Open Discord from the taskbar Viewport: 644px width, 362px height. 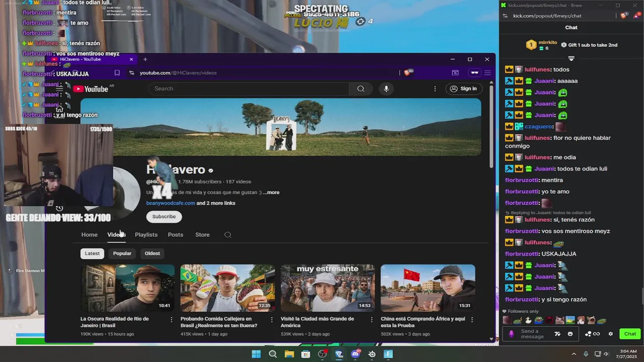click(x=355, y=354)
